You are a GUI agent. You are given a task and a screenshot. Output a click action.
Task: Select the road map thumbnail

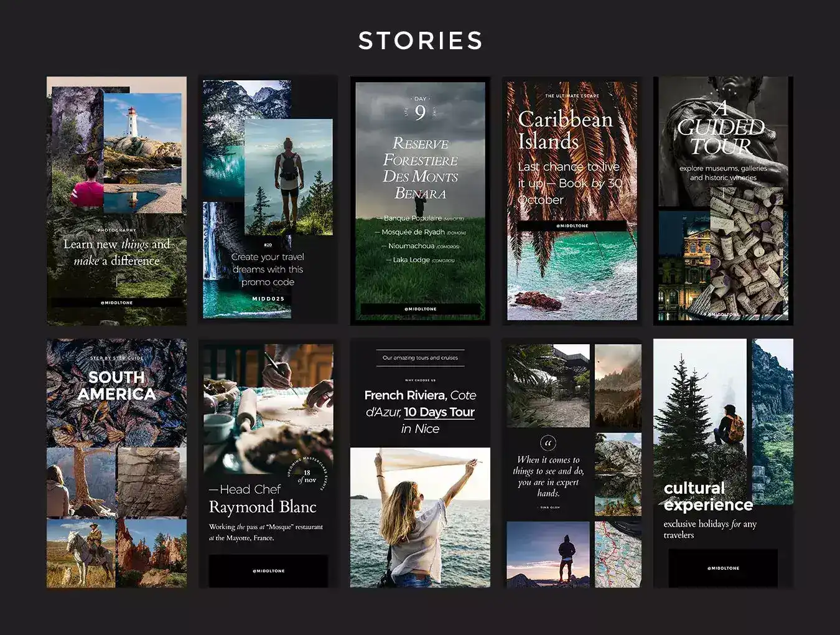617,554
